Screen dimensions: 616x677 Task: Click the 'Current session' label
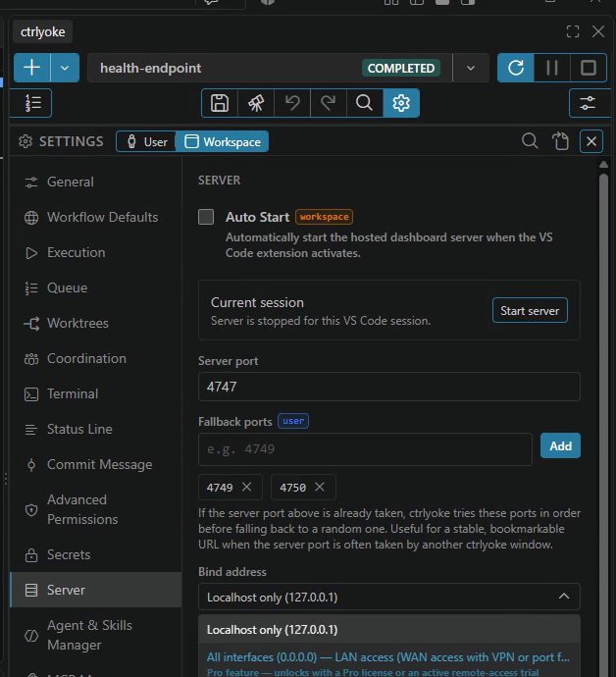[x=257, y=302]
